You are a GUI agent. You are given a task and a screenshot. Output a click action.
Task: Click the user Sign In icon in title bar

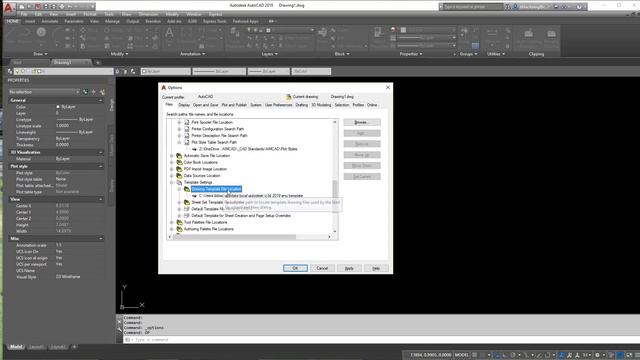515,7
